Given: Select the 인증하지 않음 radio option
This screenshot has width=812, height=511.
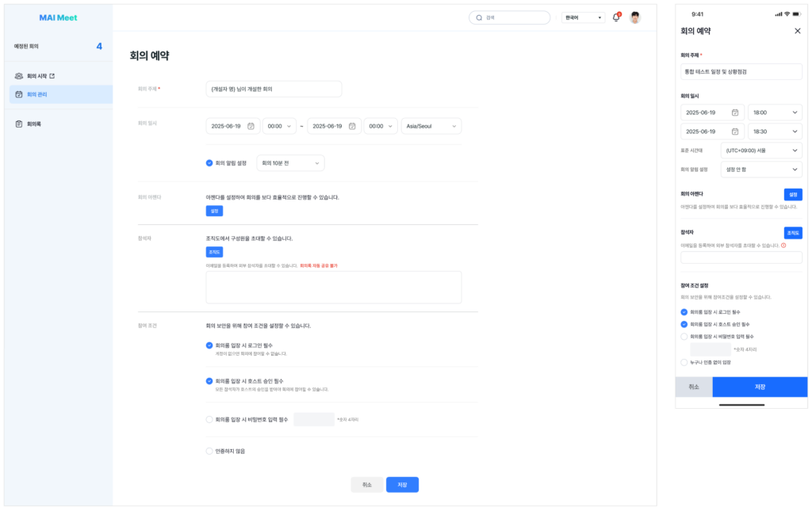Looking at the screenshot, I should point(209,451).
